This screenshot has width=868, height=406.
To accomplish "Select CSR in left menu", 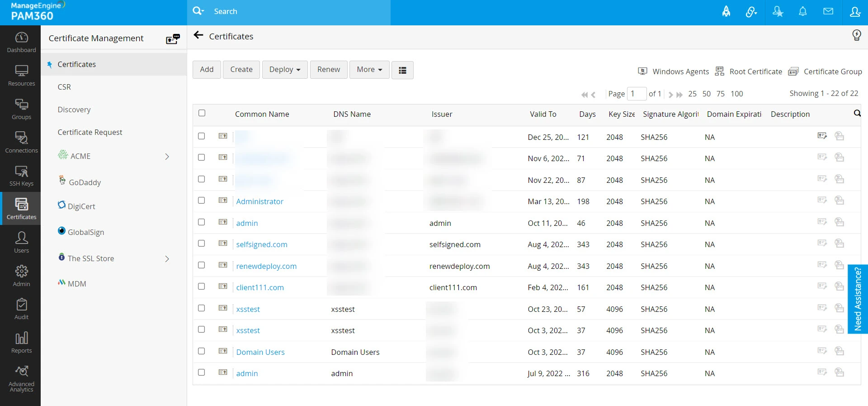I will tap(64, 87).
